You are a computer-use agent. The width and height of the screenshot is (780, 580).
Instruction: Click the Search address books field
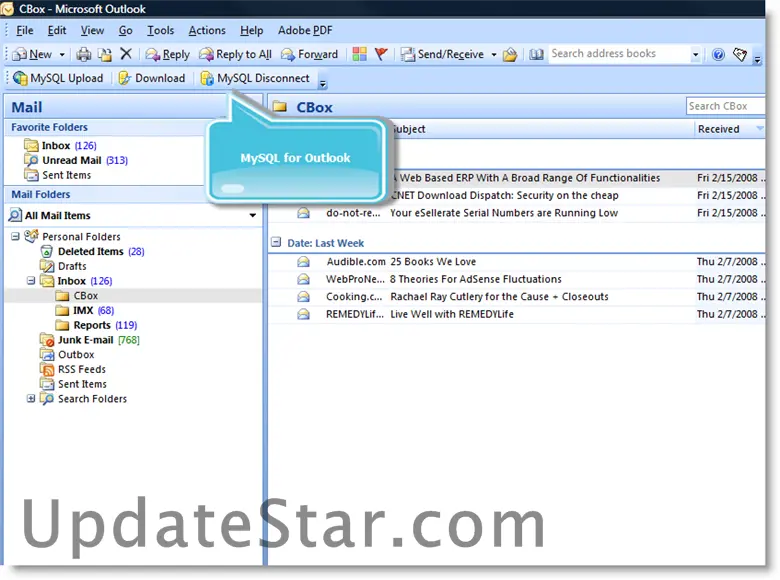pyautogui.click(x=619, y=54)
